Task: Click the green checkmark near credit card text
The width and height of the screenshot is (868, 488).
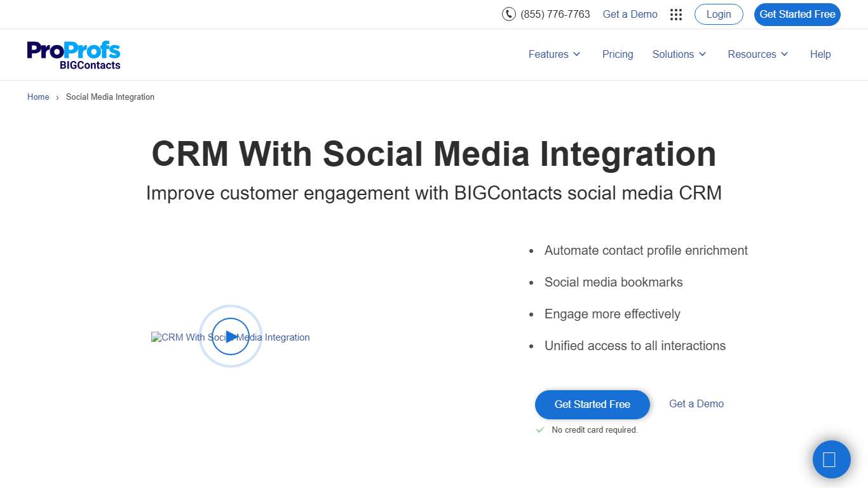Action: (539, 430)
